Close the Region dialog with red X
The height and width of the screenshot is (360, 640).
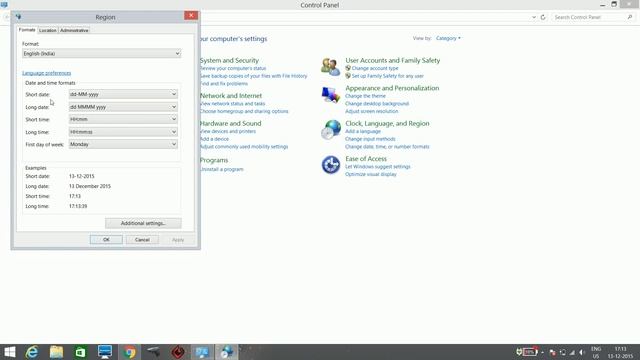pos(191,16)
